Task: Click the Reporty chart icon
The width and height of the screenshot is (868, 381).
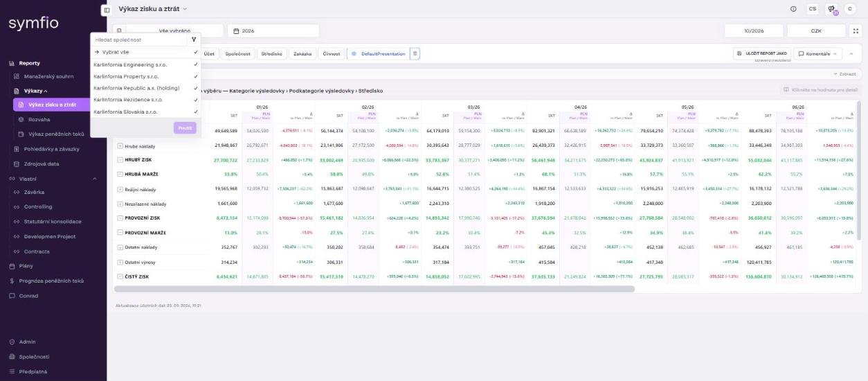Action: click(12, 63)
